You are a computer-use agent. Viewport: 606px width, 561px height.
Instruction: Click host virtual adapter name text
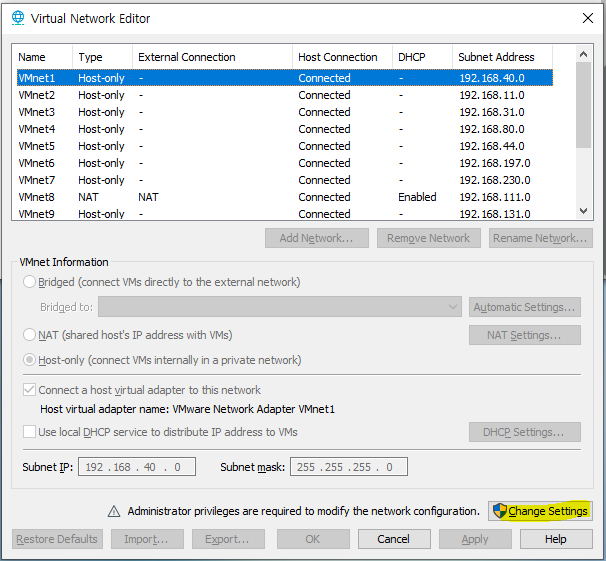187,409
